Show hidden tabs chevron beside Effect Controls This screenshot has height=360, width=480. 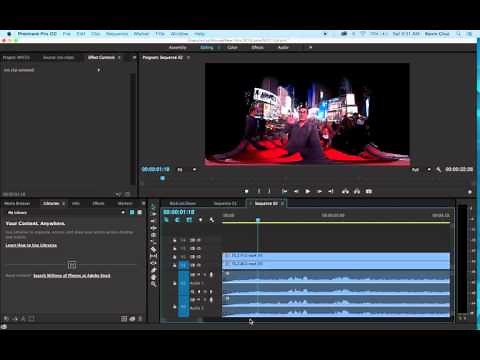point(134,58)
